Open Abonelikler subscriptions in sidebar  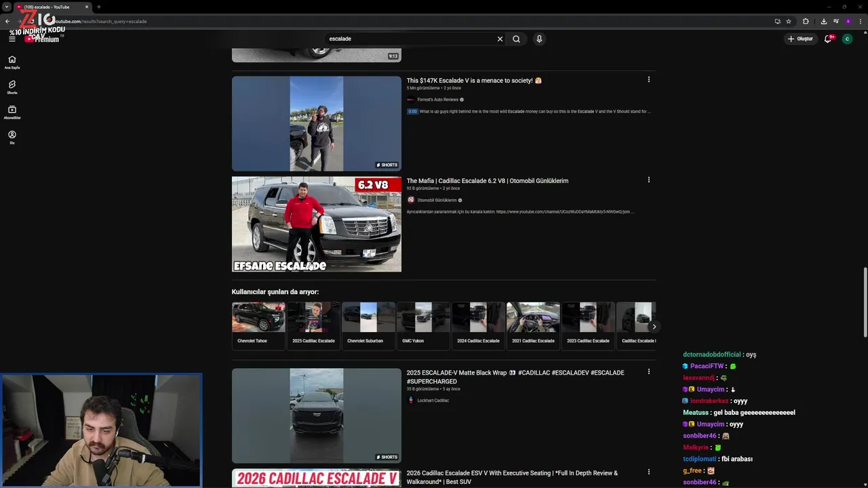(12, 113)
